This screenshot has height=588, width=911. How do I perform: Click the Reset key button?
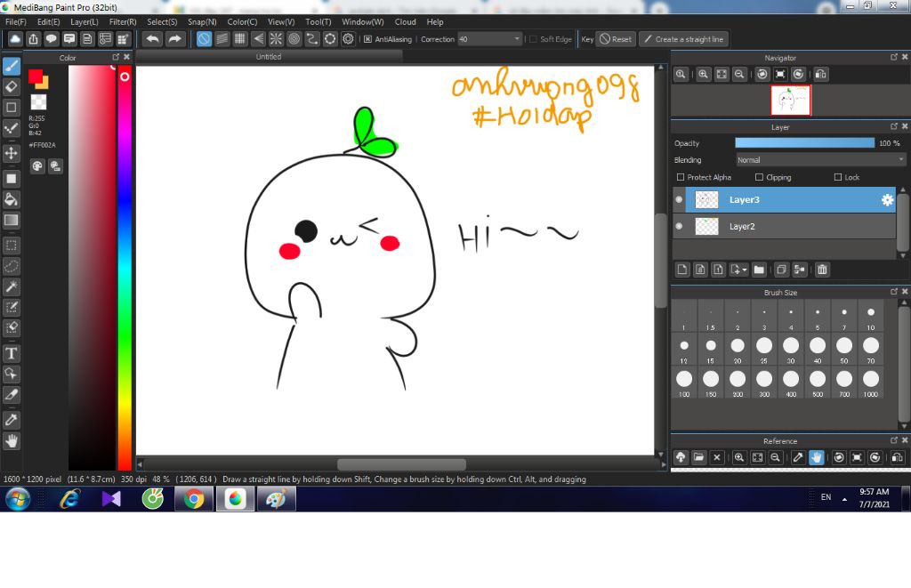point(616,39)
